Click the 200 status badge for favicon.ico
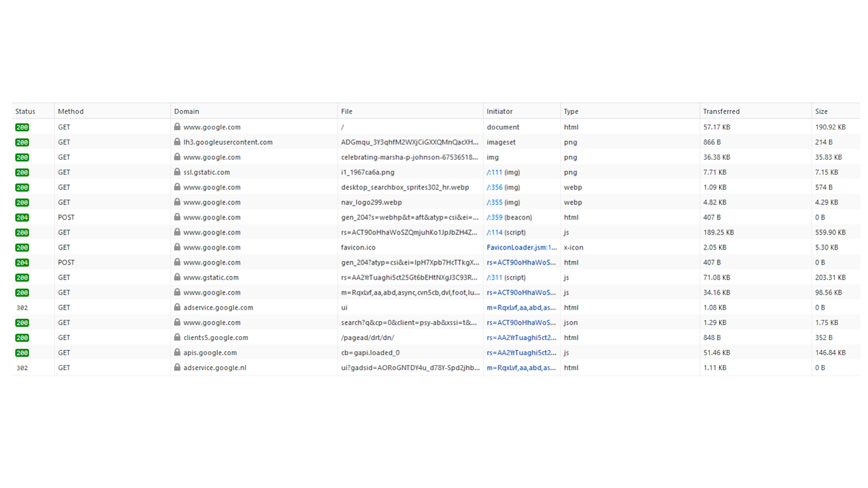Image resolution: width=868 pixels, height=488 pixels. (22, 248)
